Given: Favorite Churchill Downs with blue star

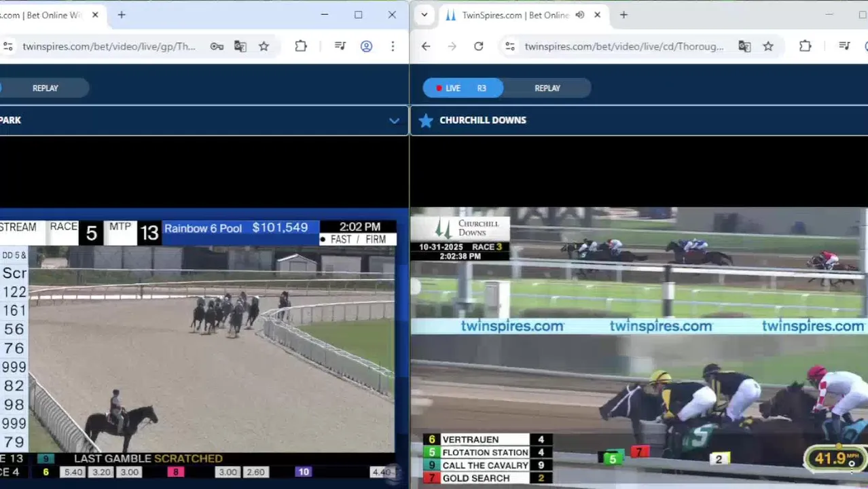Looking at the screenshot, I should click(426, 120).
